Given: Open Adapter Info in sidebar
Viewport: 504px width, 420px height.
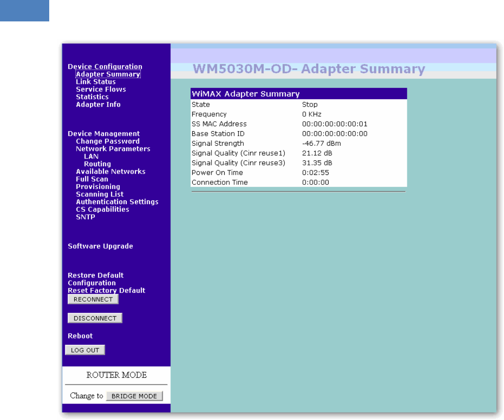Looking at the screenshot, I should click(x=98, y=104).
